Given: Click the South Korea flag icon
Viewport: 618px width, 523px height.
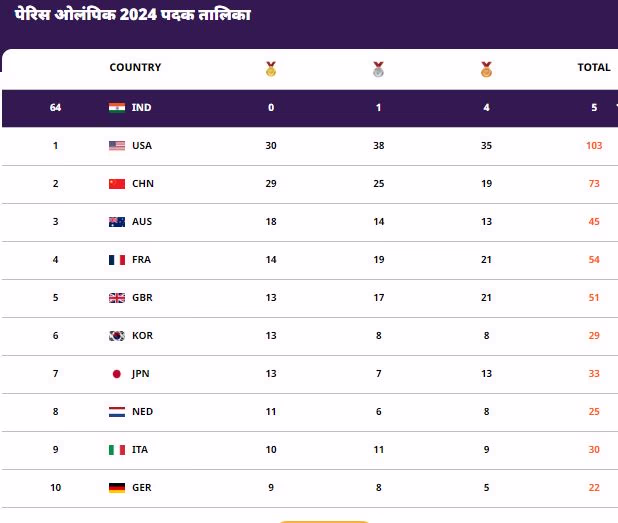Looking at the screenshot, I should (x=116, y=336).
